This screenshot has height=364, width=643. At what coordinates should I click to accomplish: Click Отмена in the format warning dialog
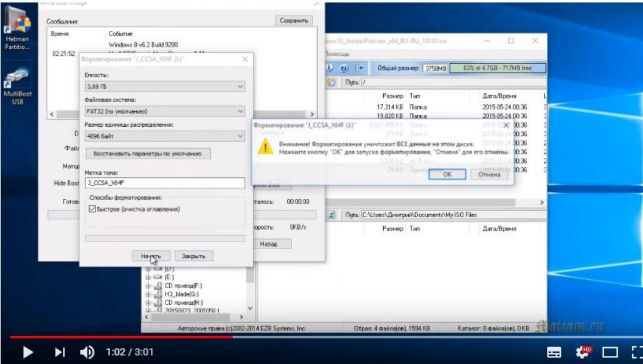[x=489, y=174]
